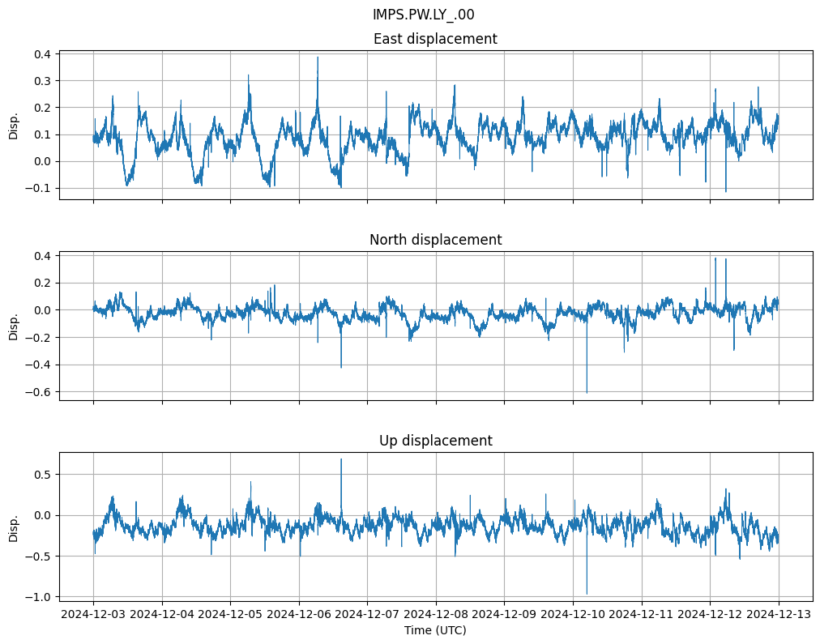
Task: Click the Disp. label of the East plot
Action: (14, 126)
